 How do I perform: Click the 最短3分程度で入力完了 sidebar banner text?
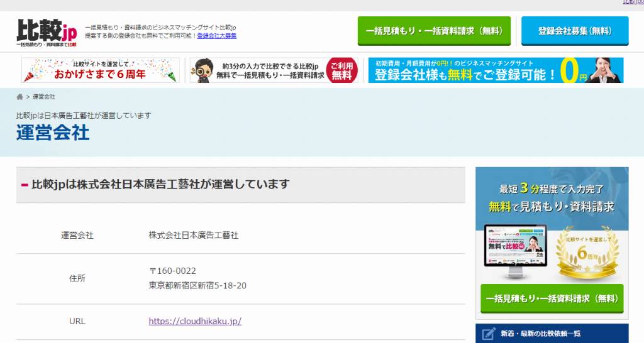[x=551, y=188]
